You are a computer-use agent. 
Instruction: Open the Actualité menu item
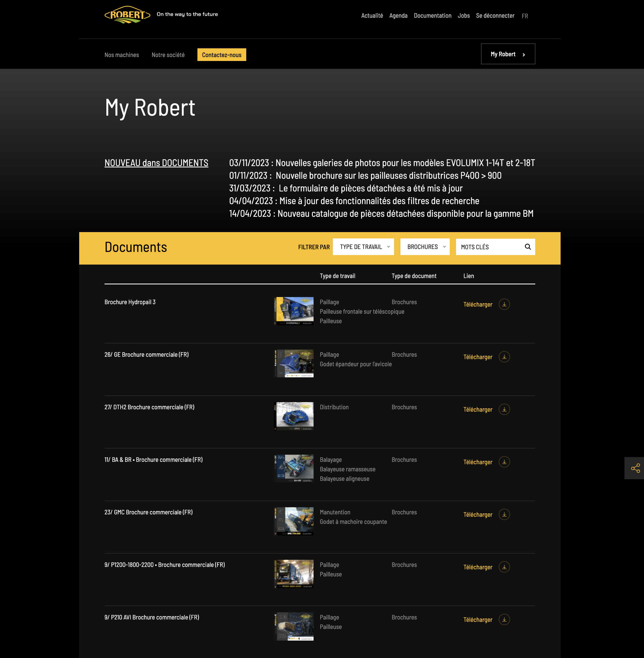click(372, 16)
